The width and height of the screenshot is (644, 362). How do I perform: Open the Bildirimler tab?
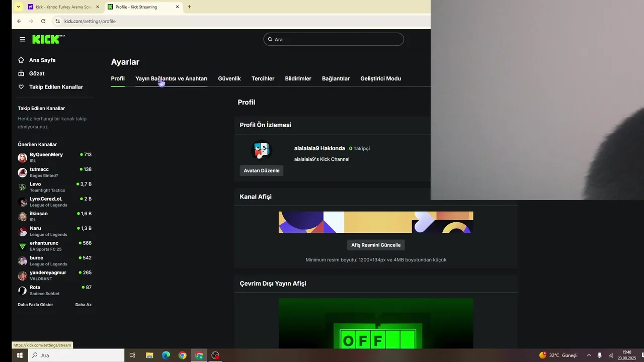[298, 78]
